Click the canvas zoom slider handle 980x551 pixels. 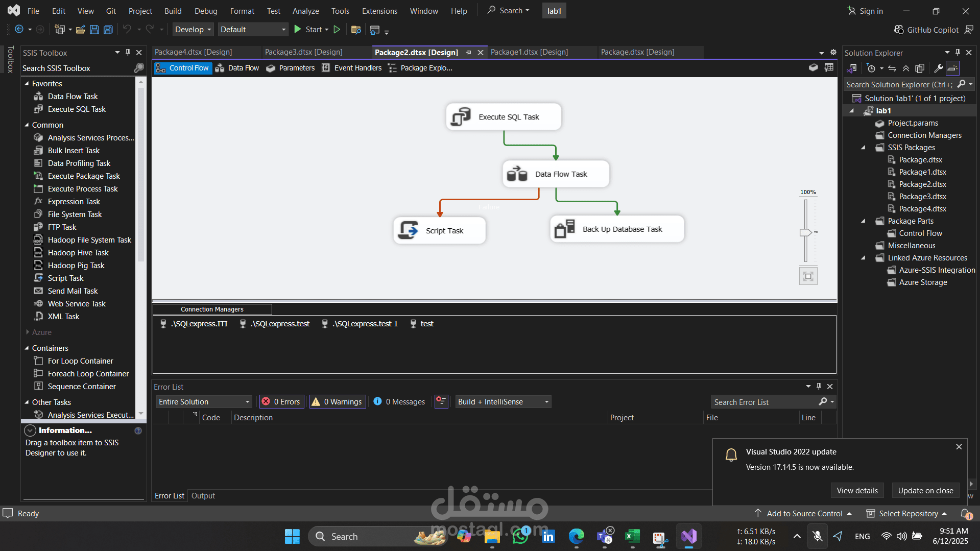tap(805, 232)
